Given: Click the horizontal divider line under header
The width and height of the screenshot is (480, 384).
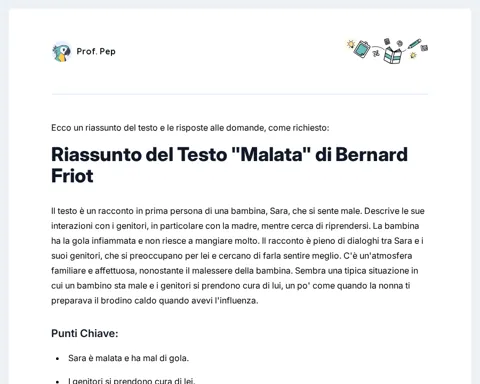Looking at the screenshot, I should coord(240,94).
